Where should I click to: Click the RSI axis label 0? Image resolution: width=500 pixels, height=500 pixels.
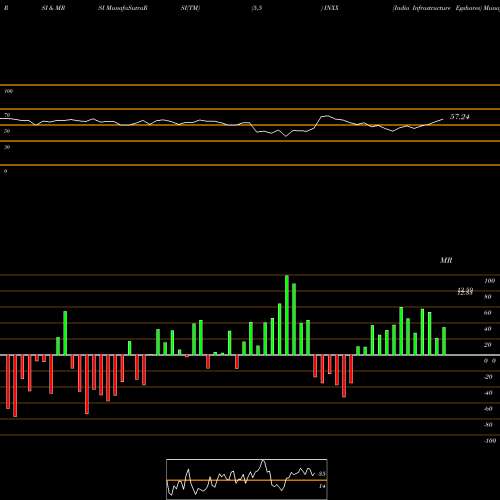[x=5, y=171]
